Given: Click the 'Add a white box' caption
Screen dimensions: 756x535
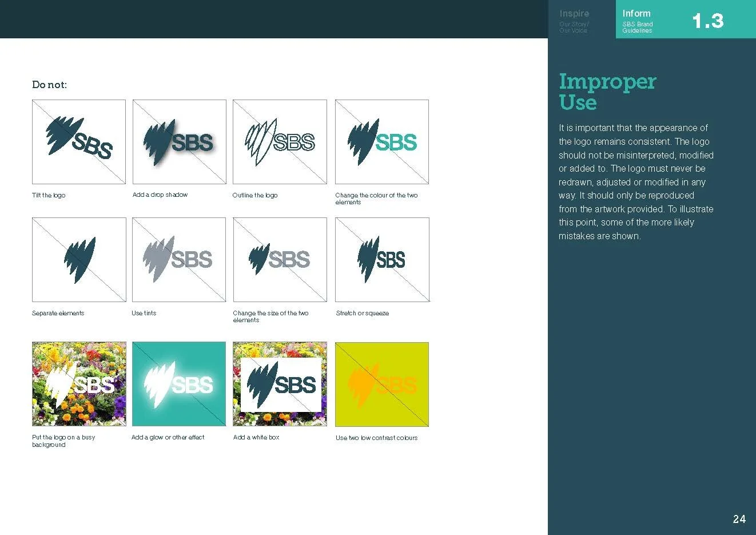Looking at the screenshot, I should (x=256, y=437).
